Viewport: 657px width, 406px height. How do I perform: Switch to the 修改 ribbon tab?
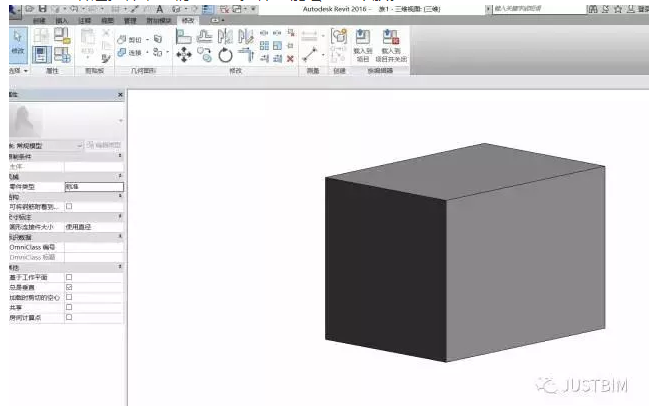(188, 20)
